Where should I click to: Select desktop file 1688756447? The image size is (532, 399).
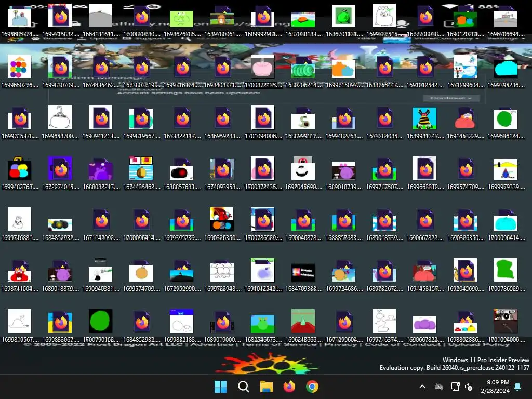pos(385,72)
